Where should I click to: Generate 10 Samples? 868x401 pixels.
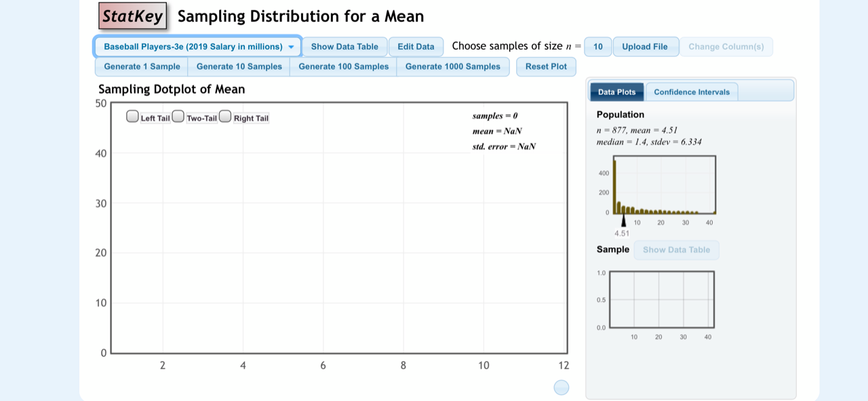click(x=239, y=66)
